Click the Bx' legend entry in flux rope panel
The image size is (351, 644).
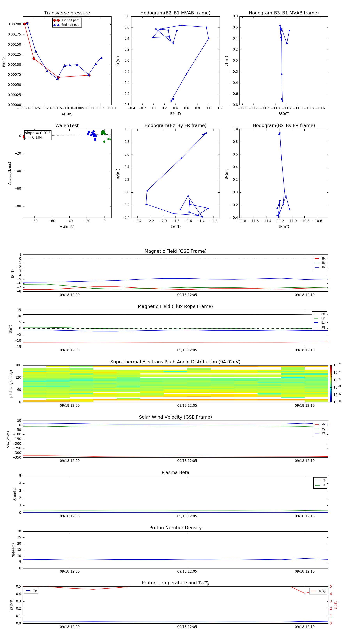pos(320,314)
